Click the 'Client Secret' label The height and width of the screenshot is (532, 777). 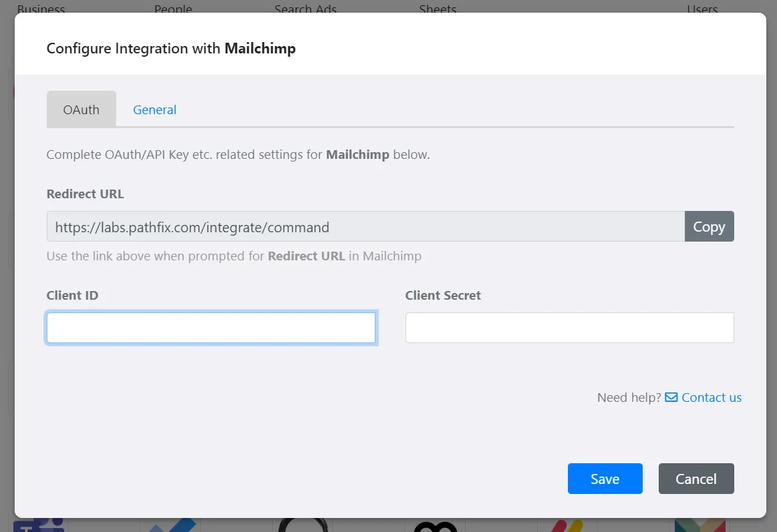coord(443,296)
